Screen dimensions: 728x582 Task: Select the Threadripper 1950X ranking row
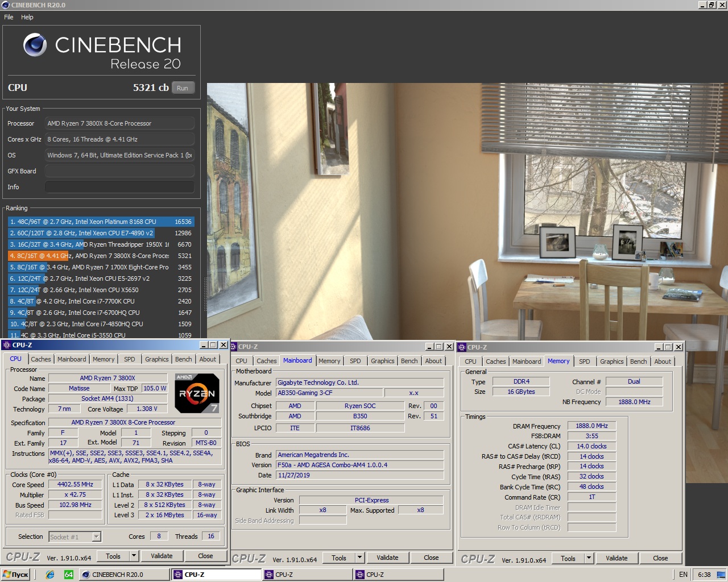pyautogui.click(x=101, y=244)
